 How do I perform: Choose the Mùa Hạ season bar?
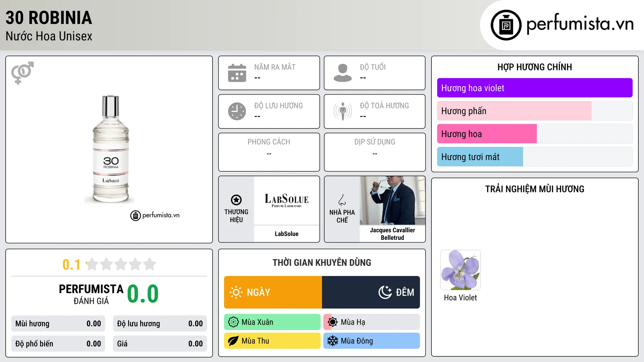click(x=372, y=322)
